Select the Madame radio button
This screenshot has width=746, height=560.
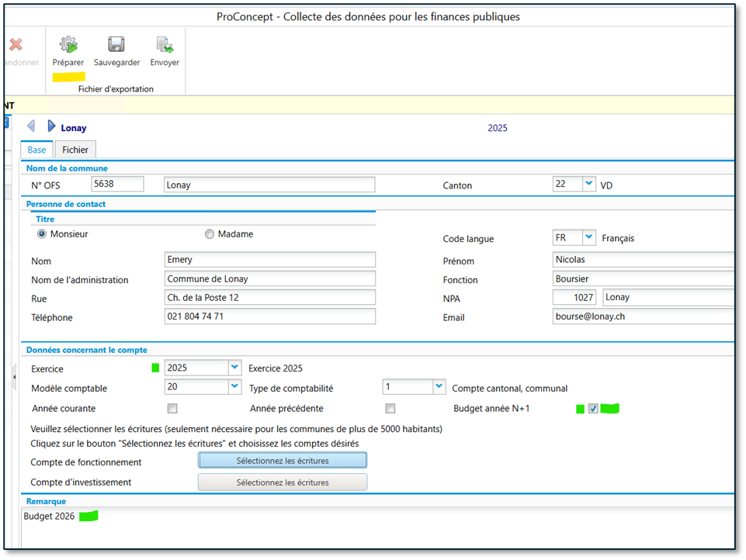click(x=210, y=233)
